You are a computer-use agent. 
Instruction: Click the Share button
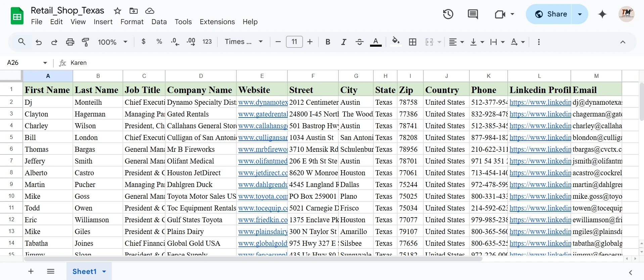point(549,14)
